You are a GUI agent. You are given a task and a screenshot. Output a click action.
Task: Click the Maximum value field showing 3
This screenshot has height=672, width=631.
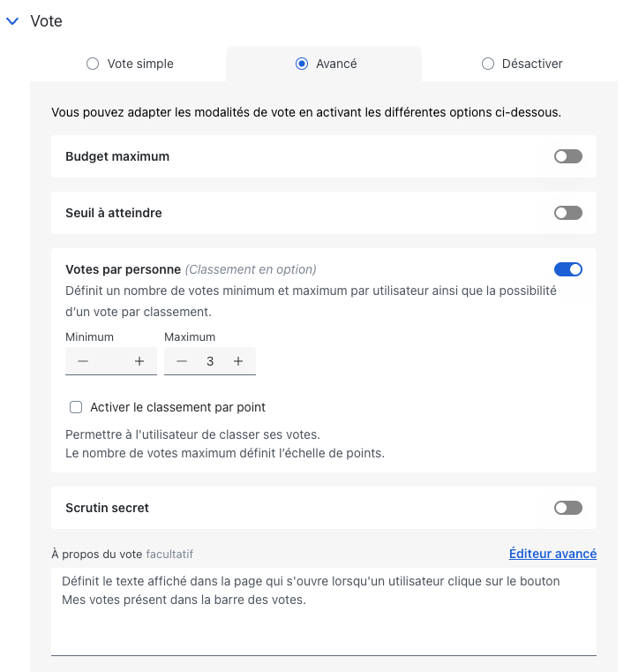coord(210,361)
